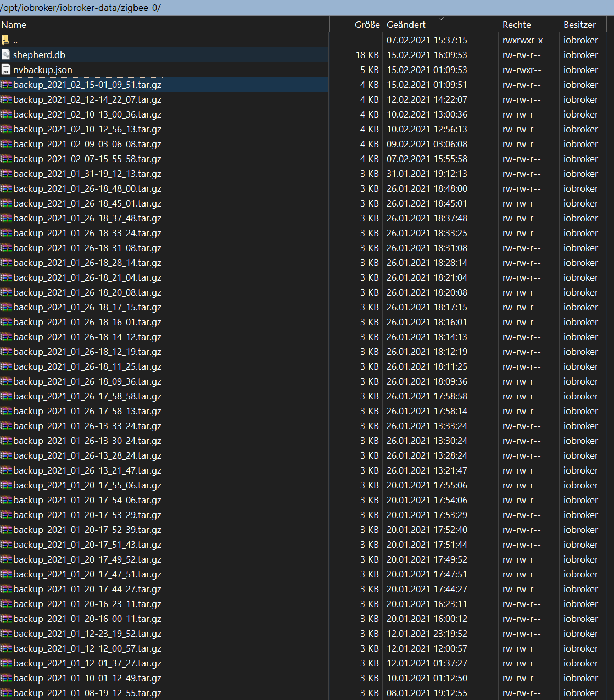This screenshot has height=700, width=614.
Task: Select file name backup_2021_01_26-13_21_47.tar.gz
Action: (87, 470)
